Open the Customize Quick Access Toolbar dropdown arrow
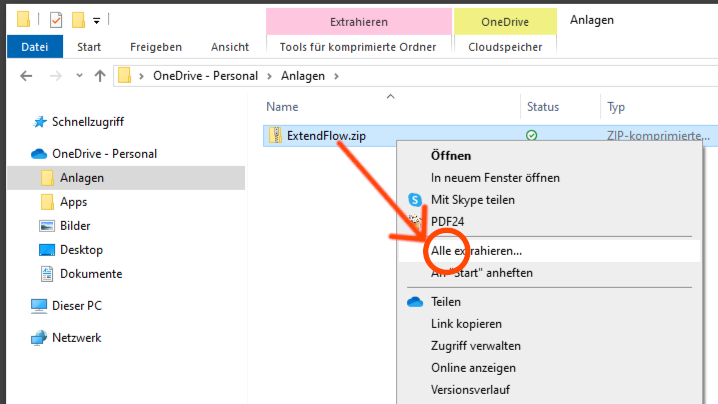718x404 pixels. click(97, 21)
